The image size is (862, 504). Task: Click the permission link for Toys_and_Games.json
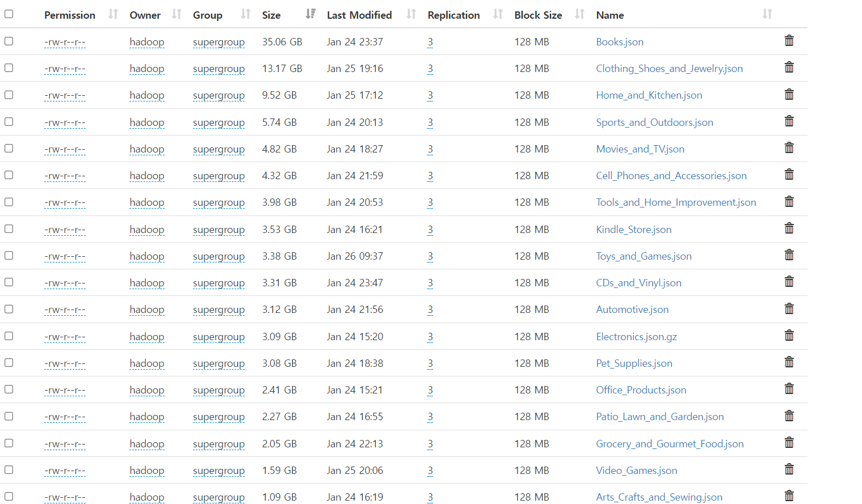click(65, 256)
